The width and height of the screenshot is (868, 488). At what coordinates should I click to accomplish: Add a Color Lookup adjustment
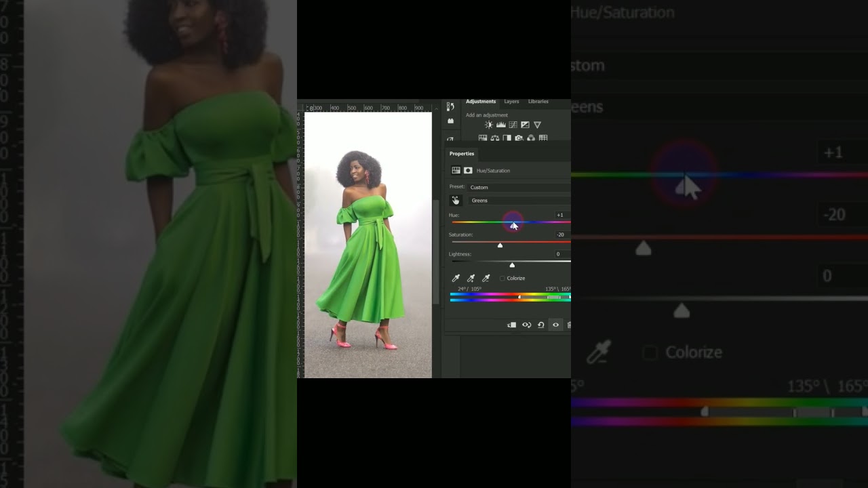click(543, 138)
